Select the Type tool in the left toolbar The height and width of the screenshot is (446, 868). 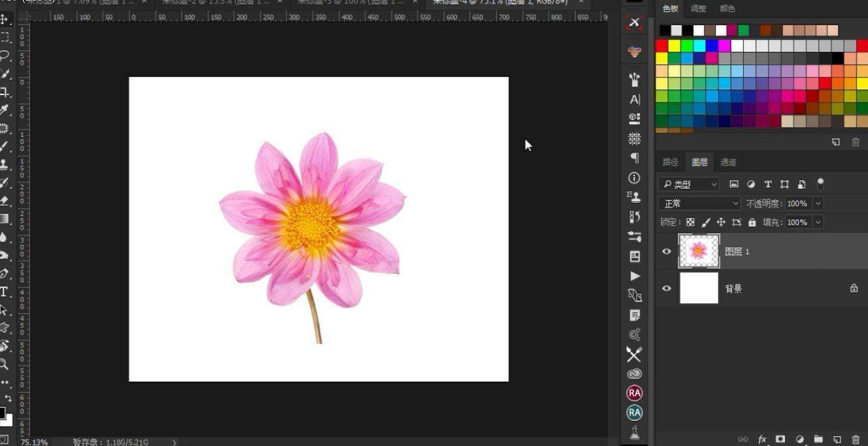(5, 292)
